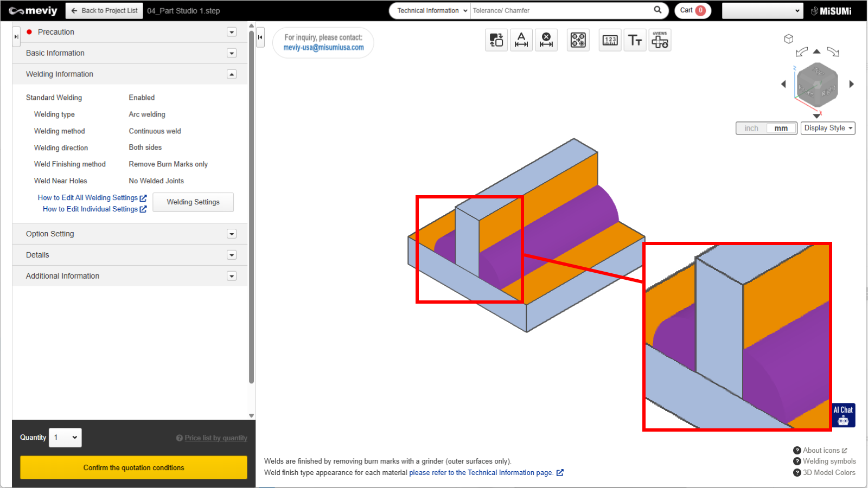The height and width of the screenshot is (488, 868).
Task: Open the AI Chat assistant
Action: click(x=843, y=415)
